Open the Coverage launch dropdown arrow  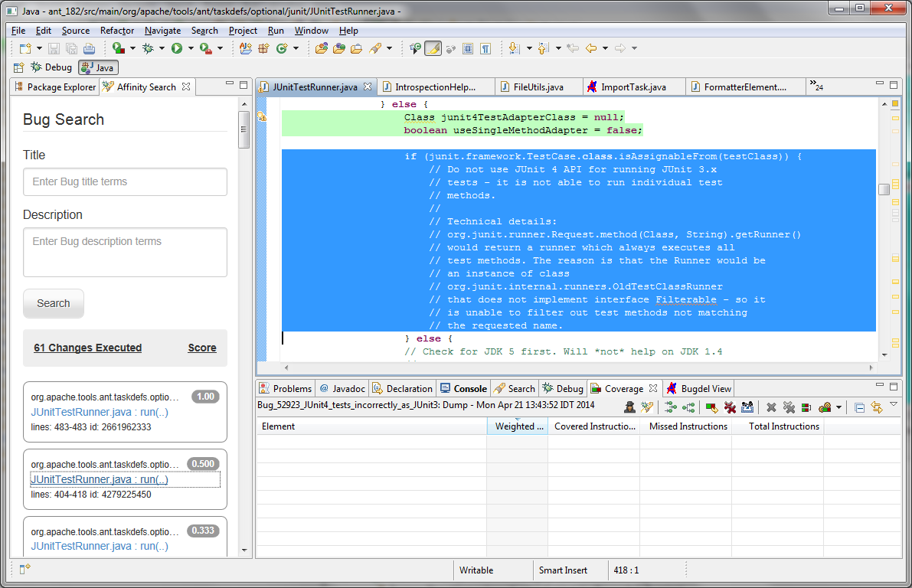pyautogui.click(x=132, y=48)
